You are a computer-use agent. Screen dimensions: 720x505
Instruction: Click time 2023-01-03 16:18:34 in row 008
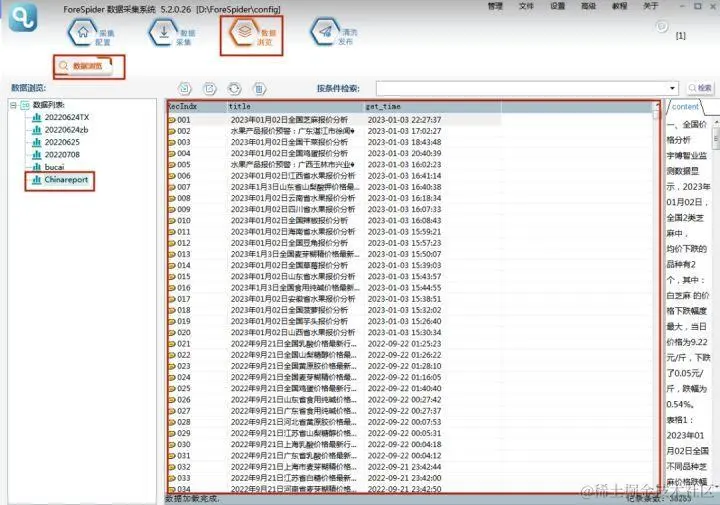(405, 198)
